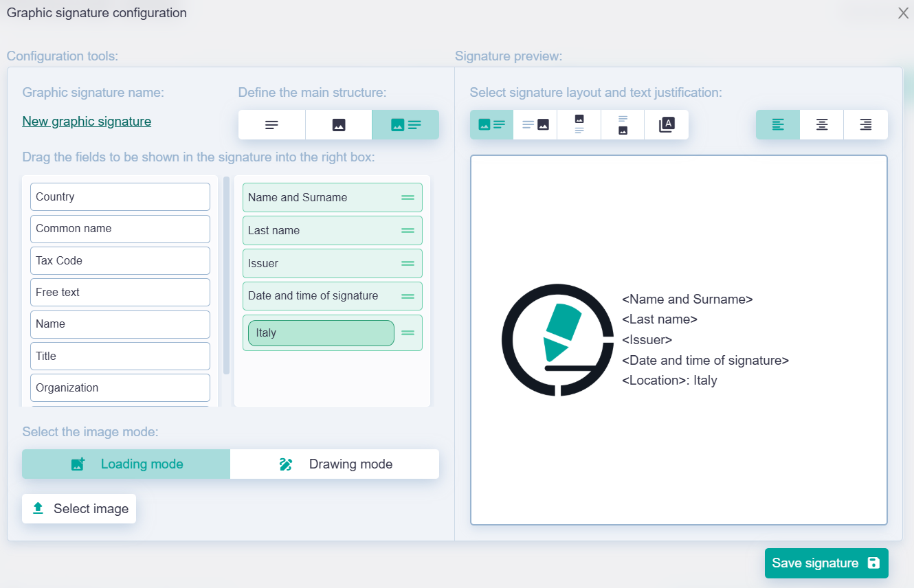Set right text justification
Viewport: 914px width, 588px height.
pyautogui.click(x=866, y=125)
